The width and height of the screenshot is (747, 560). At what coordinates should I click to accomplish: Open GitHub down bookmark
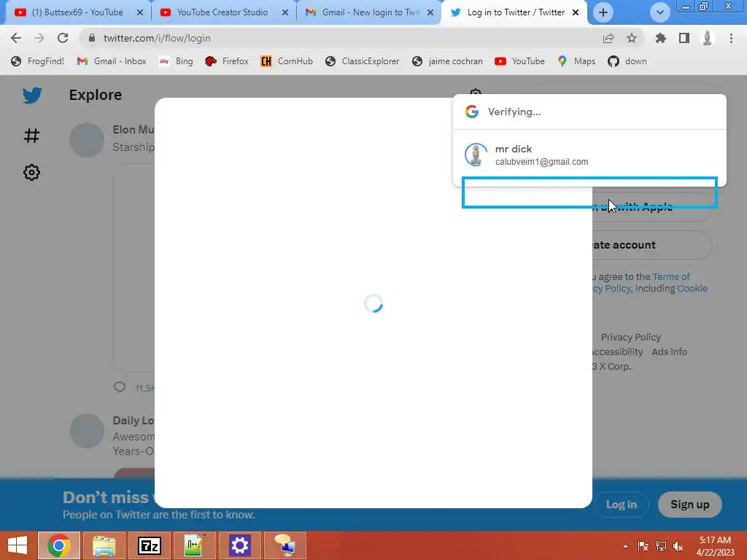[627, 61]
